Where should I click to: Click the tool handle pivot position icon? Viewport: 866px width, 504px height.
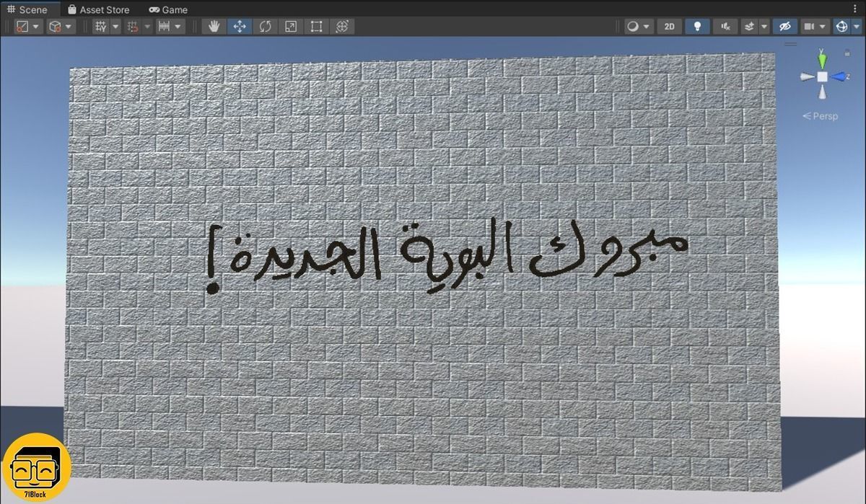tap(22, 27)
